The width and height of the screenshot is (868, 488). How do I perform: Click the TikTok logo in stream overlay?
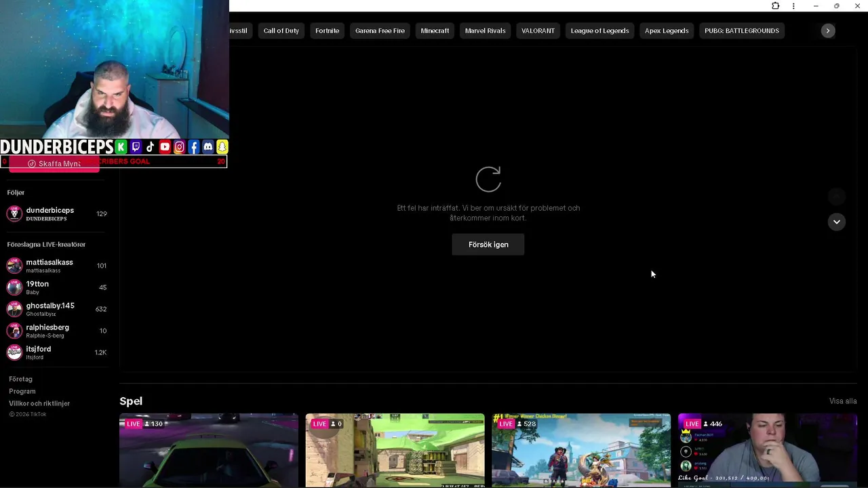pos(150,147)
